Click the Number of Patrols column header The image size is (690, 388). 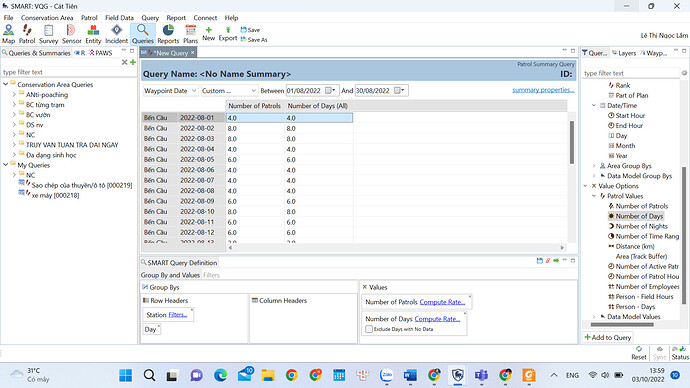click(x=254, y=106)
